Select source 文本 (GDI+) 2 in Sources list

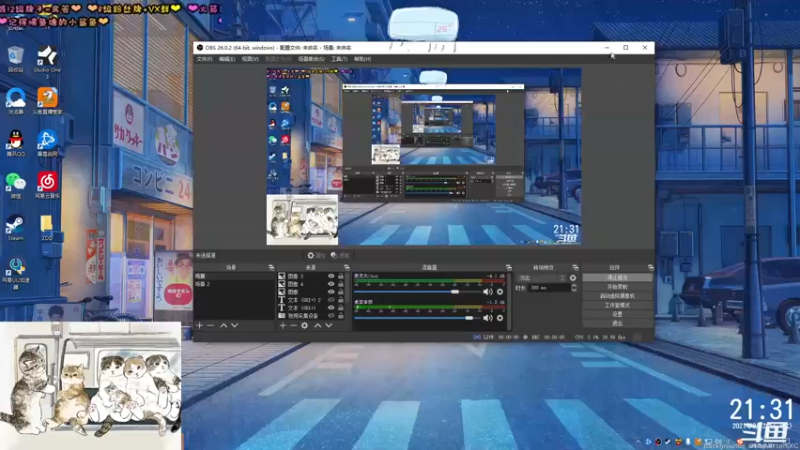coord(301,300)
